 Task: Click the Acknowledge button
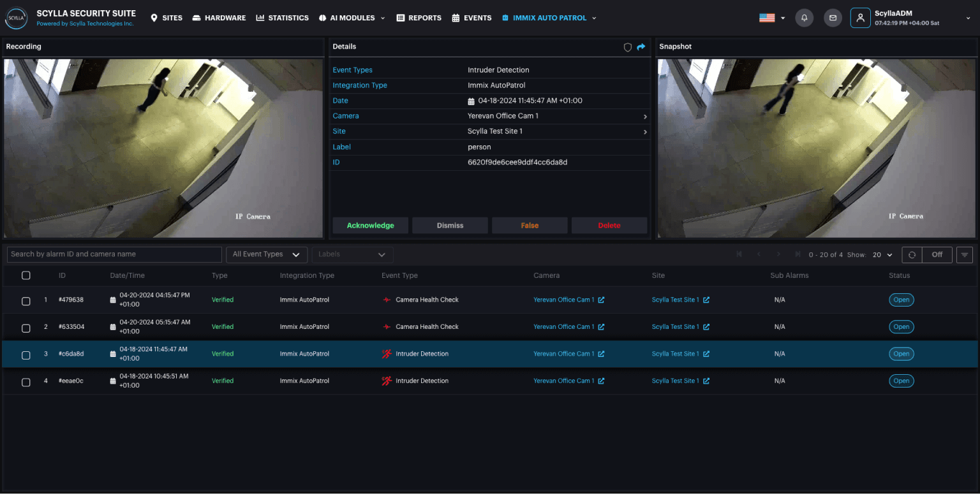[x=371, y=226]
